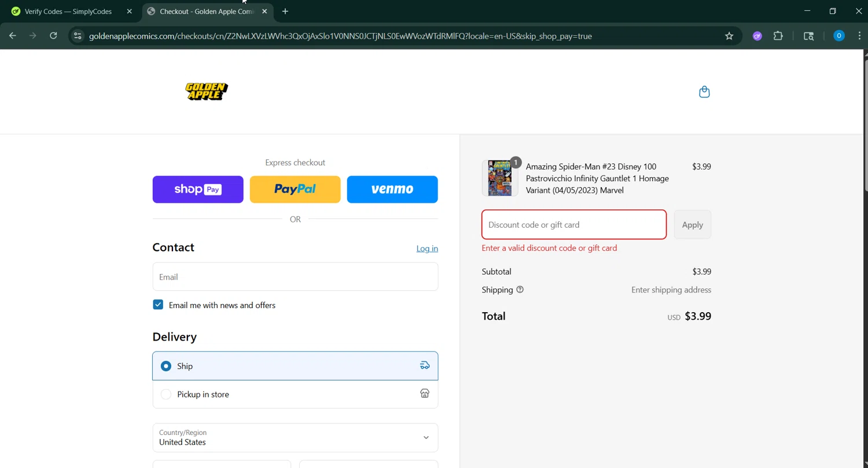Open the shopping bag cart icon

704,92
